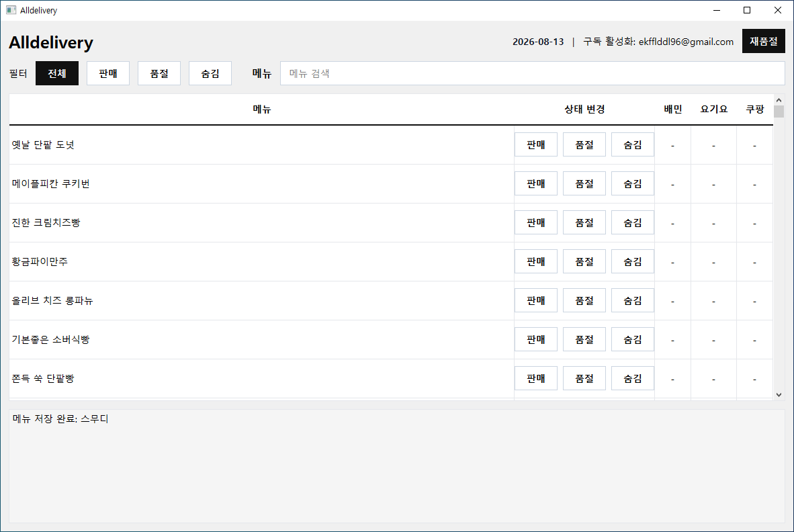The height and width of the screenshot is (532, 794).
Task: Set 황금파이만주 to 품절
Action: [584, 262]
